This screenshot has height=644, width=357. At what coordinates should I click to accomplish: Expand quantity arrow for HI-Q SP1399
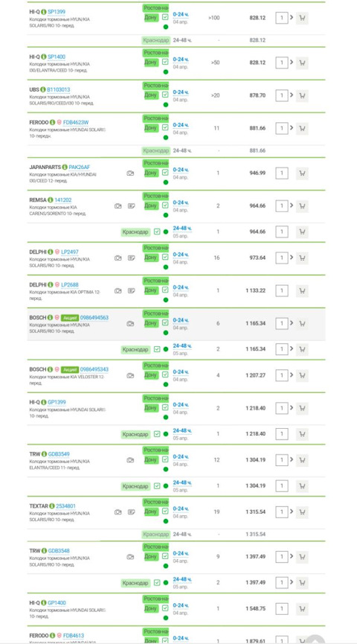[x=292, y=18]
